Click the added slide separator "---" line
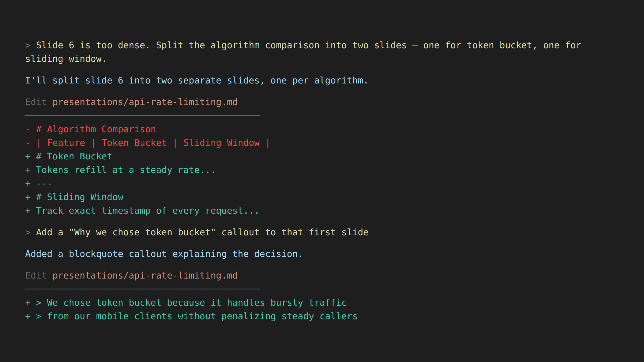 point(44,184)
